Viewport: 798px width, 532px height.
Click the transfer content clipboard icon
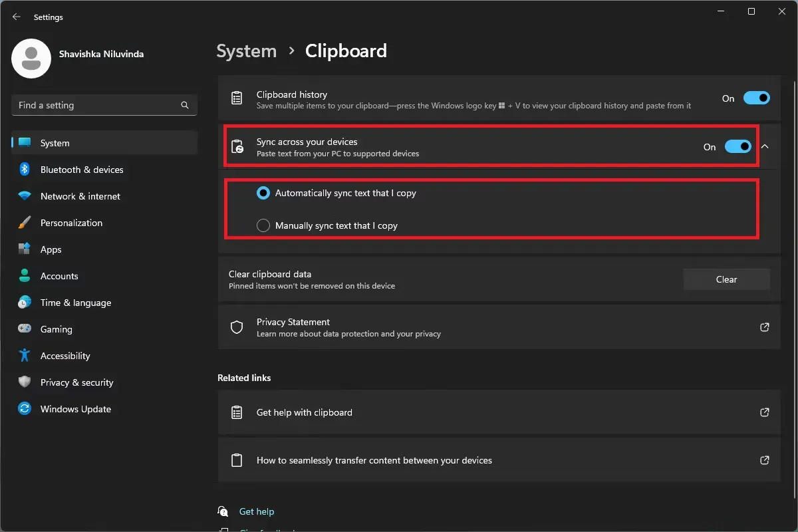(x=237, y=460)
